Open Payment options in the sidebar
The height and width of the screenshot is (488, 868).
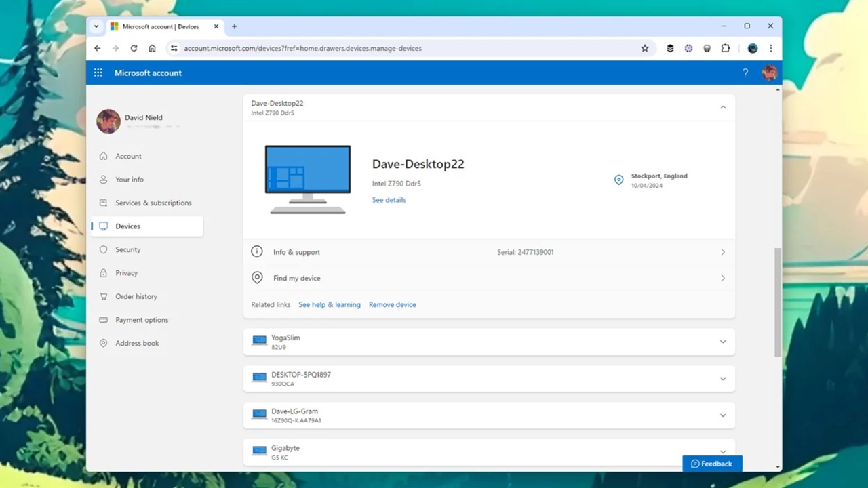tap(142, 320)
